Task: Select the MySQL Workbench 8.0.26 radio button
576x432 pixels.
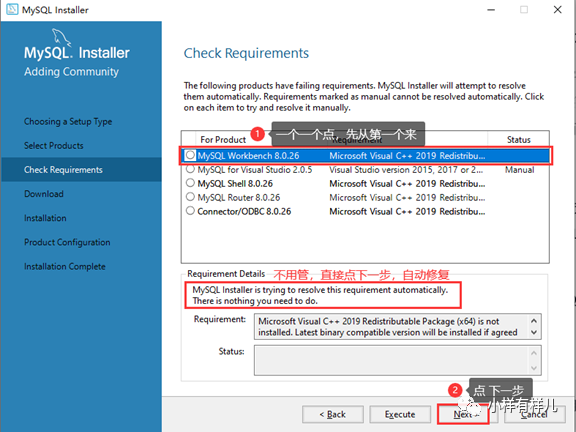Action: click(190, 155)
